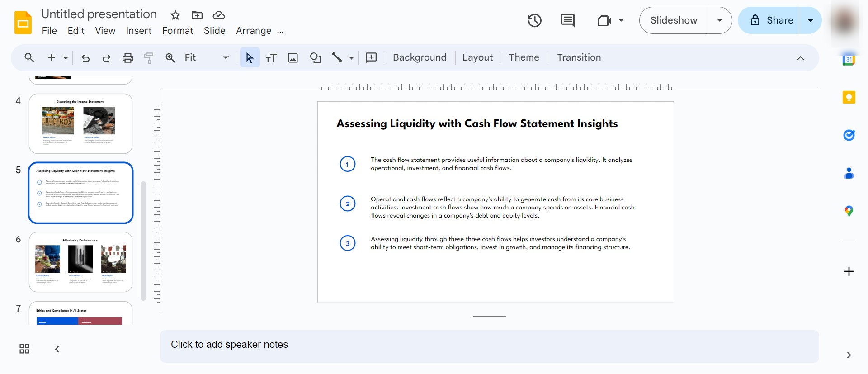Switch to grid view of slides
Viewport: 868px width, 374px height.
pyautogui.click(x=24, y=349)
